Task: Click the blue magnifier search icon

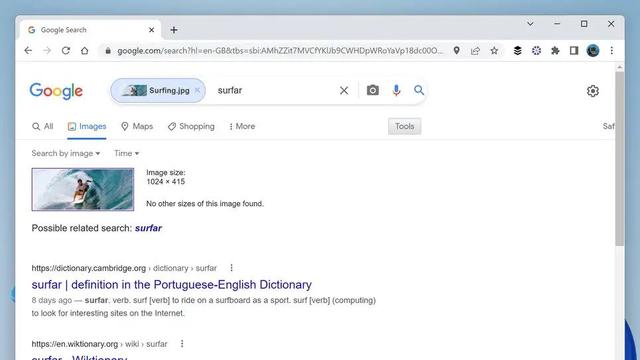Action: coord(419,90)
